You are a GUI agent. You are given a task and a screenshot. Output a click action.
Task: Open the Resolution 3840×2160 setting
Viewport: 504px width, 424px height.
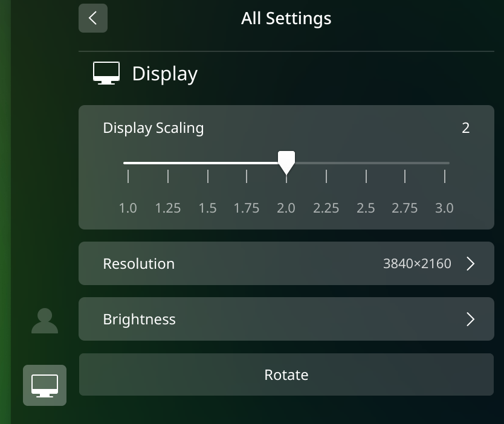pyautogui.click(x=286, y=263)
